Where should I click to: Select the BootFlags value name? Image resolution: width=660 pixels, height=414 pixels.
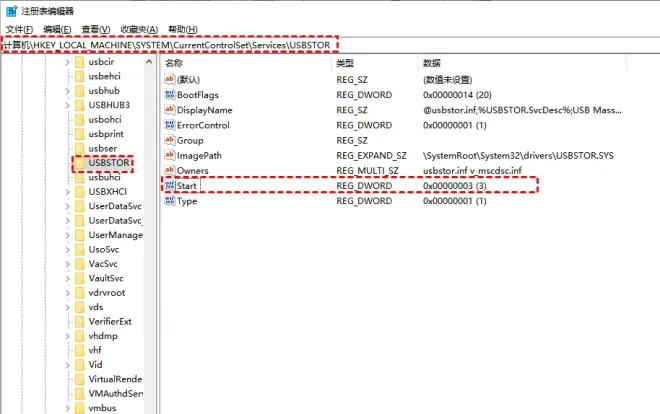coord(198,95)
